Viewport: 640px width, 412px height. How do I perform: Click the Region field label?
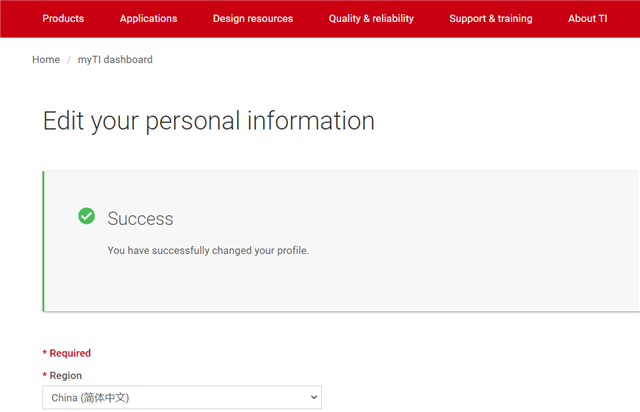coord(66,376)
